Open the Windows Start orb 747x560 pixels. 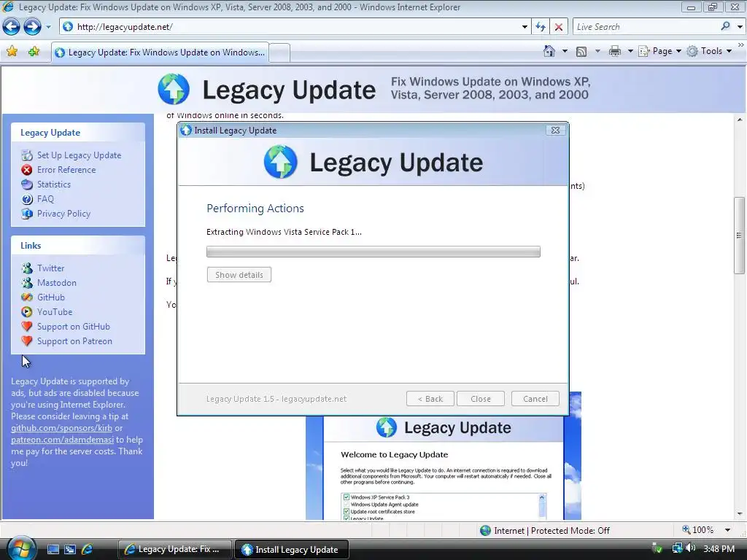point(21,548)
